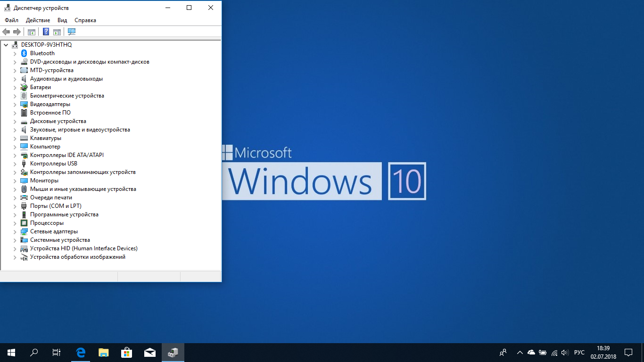The image size is (644, 362).
Task: Expand the MTD-устройства category
Action: (15, 70)
